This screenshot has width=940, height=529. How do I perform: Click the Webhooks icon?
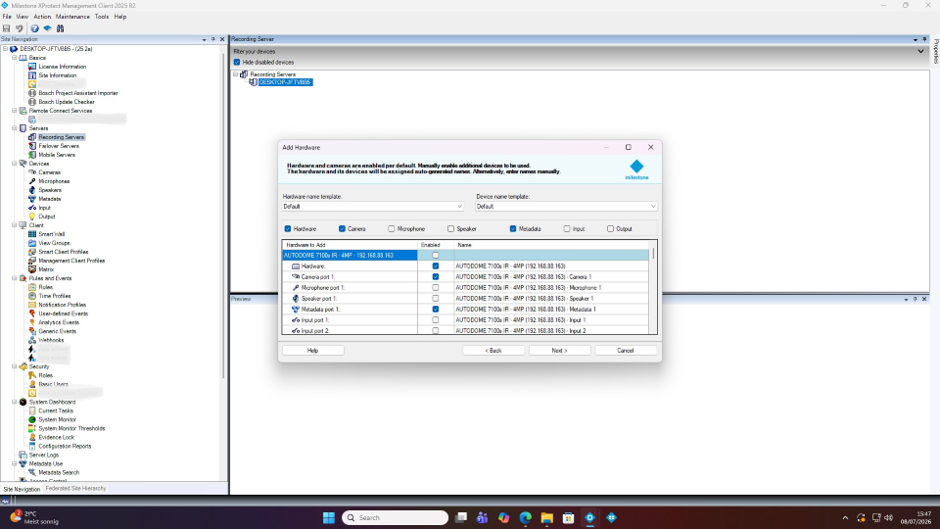pyautogui.click(x=32, y=340)
